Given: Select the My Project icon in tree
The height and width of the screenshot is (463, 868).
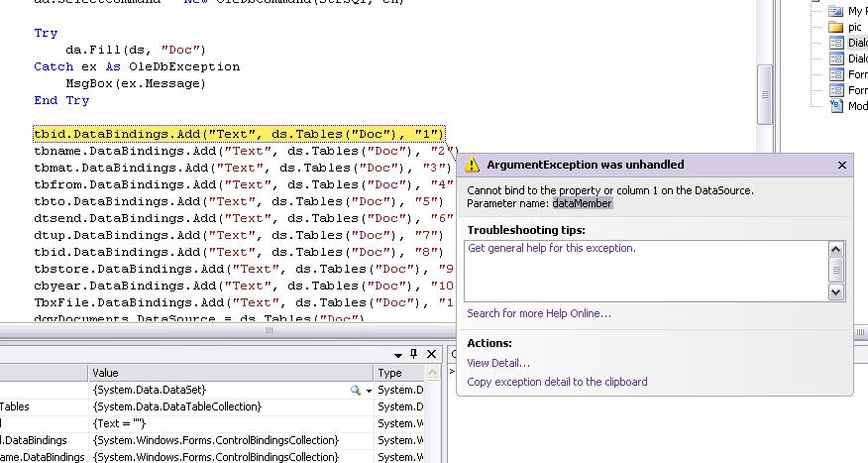Looking at the screenshot, I should [x=835, y=11].
